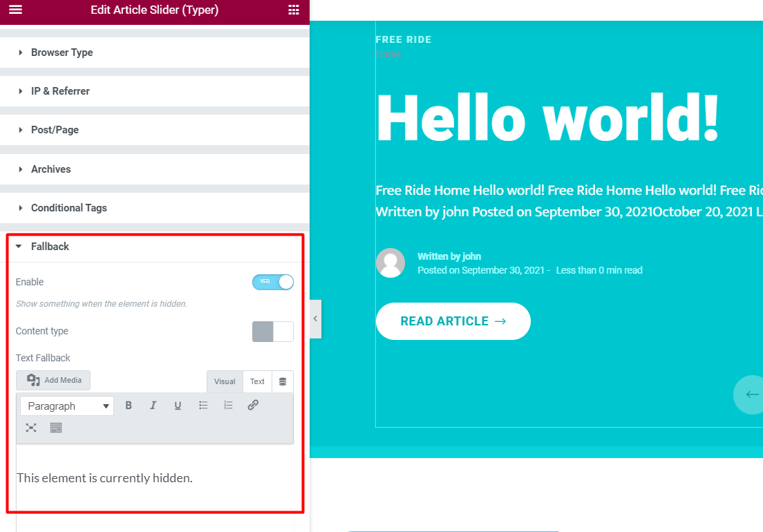Insert or edit link icon

(253, 405)
